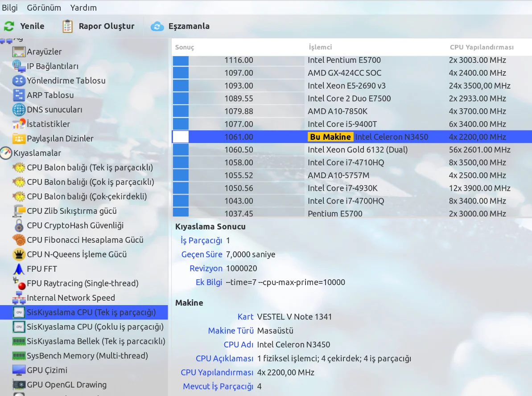Click the Paylaşılan Dizinler folder icon
532x396 pixels.
(19, 139)
